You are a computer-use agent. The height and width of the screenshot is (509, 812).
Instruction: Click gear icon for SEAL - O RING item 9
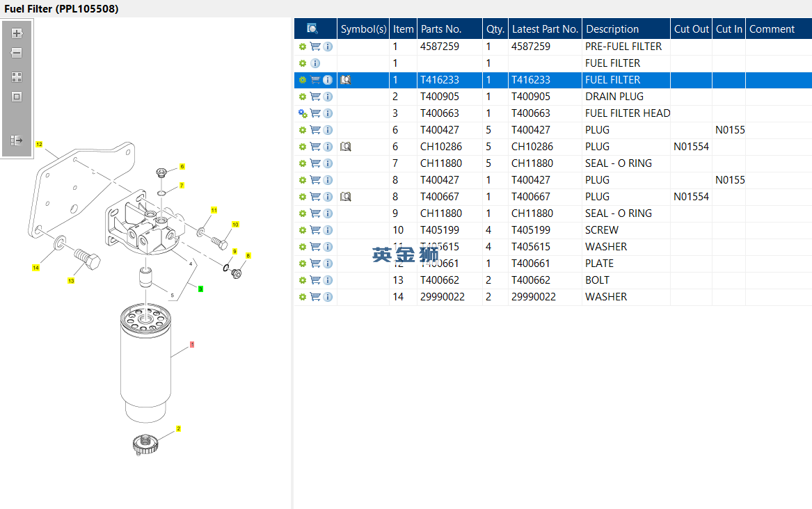click(x=303, y=213)
